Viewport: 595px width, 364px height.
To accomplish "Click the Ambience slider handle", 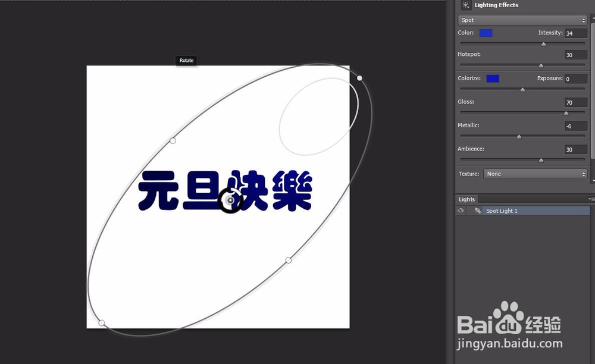I will point(541,160).
